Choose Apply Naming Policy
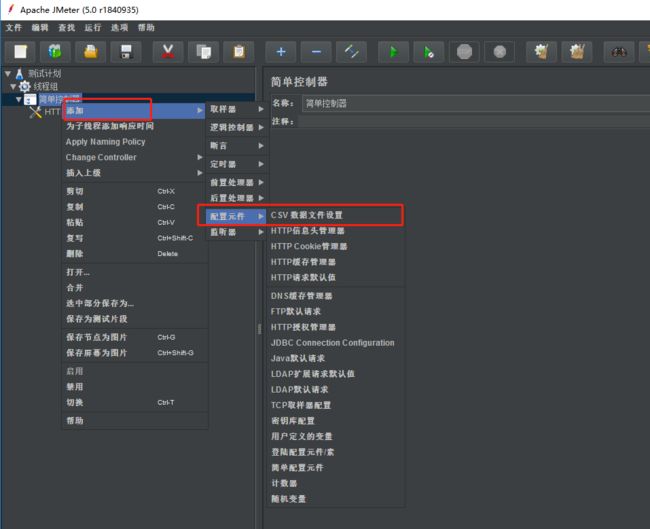This screenshot has width=650, height=529. point(134,142)
